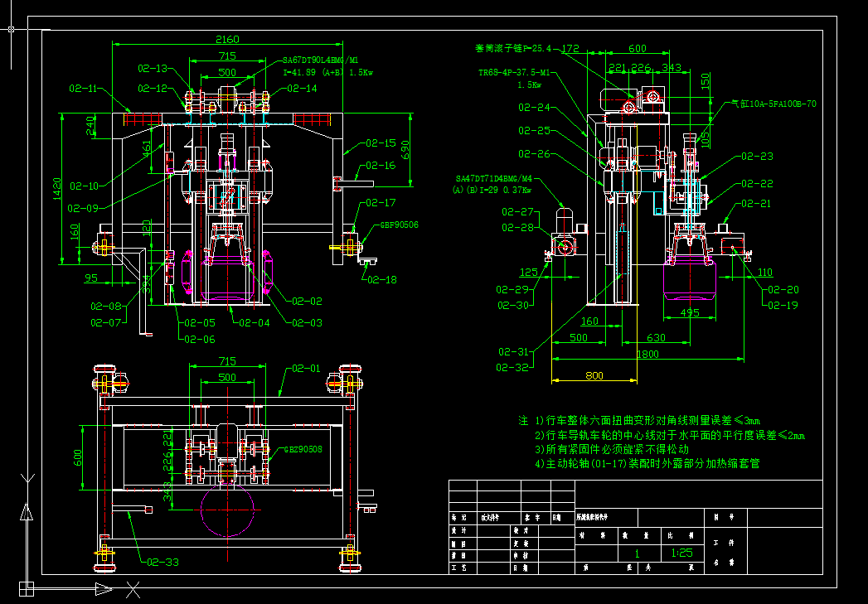Select the part label 02-01
The width and height of the screenshot is (868, 604).
[306, 368]
